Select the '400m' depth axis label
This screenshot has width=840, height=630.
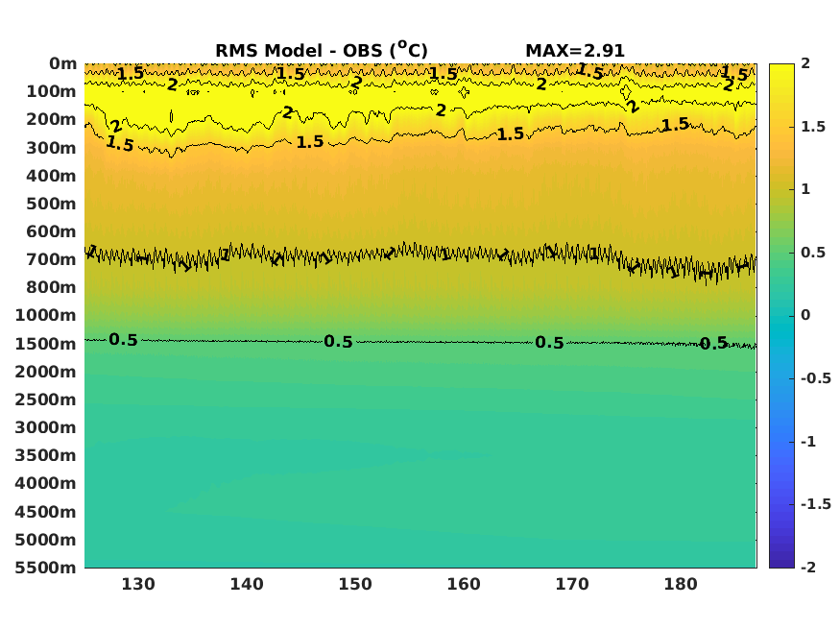pos(51,176)
